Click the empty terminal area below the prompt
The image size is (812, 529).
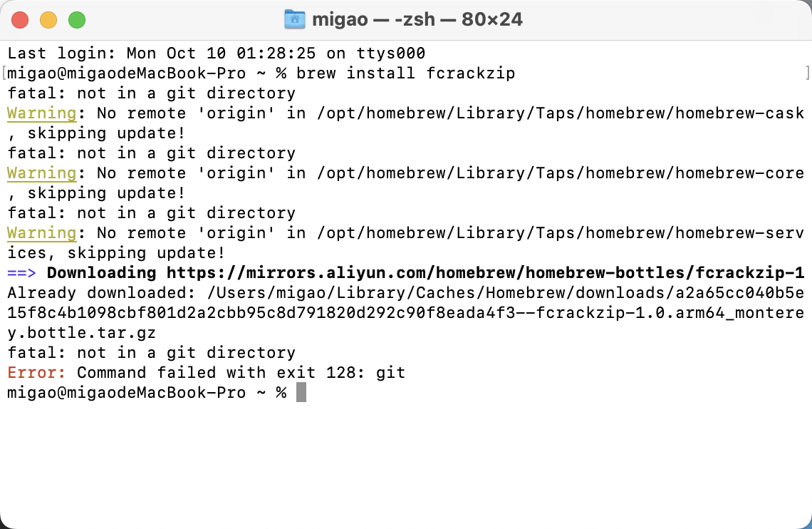tap(405, 461)
